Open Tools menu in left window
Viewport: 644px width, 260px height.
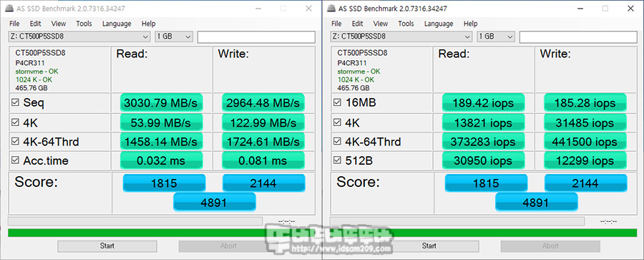(84, 24)
